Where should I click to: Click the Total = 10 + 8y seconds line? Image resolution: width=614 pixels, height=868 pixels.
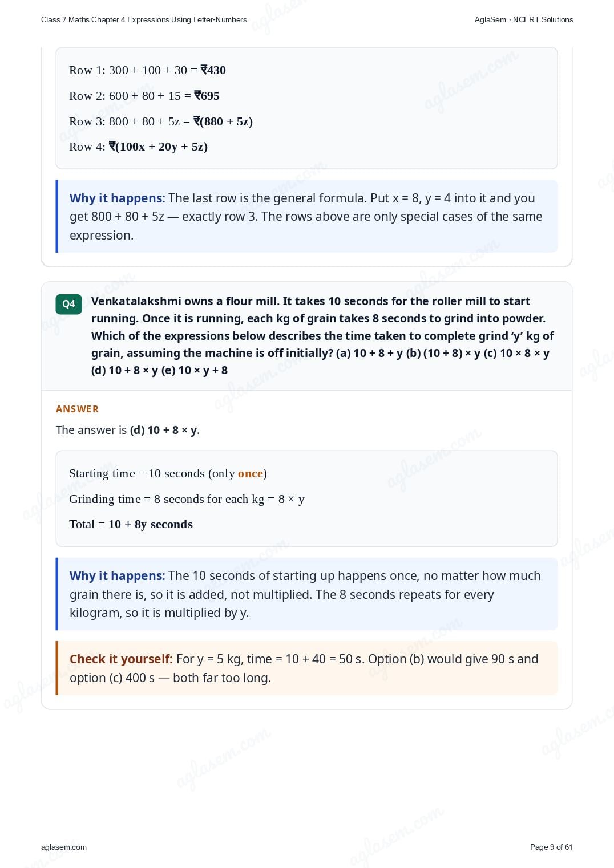tap(131, 524)
